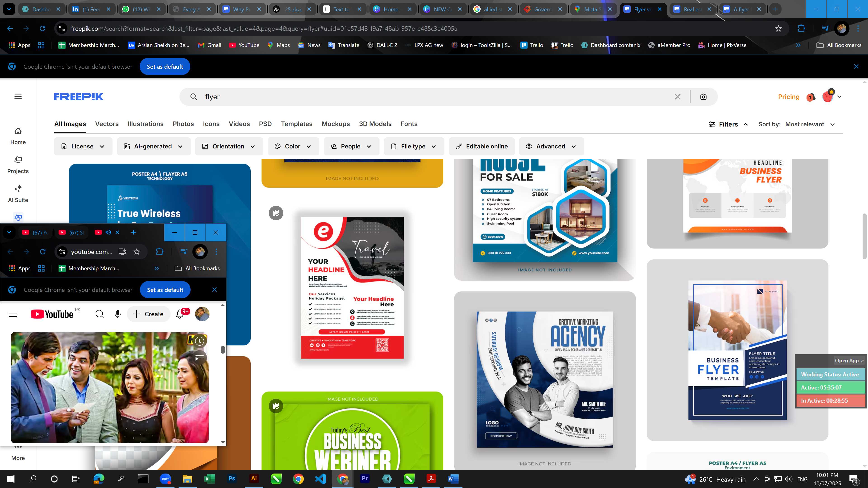Mute the playing YouTube tab

pos(108,232)
